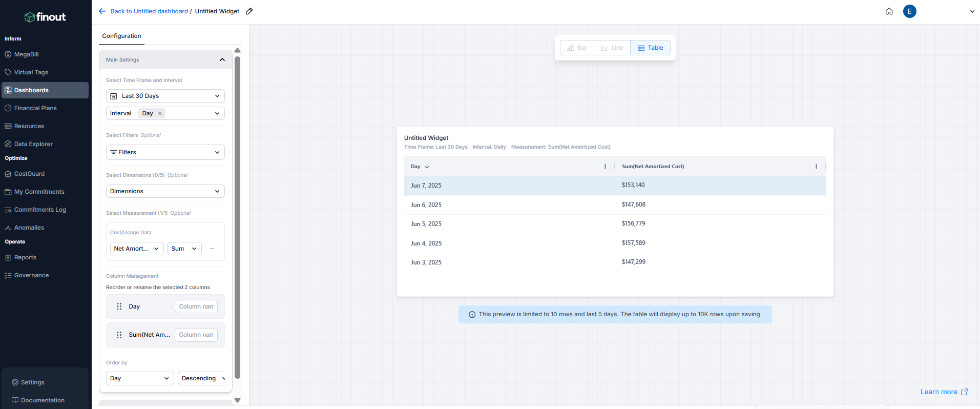Select the Table view toggle
The width and height of the screenshot is (980, 409).
tap(650, 48)
